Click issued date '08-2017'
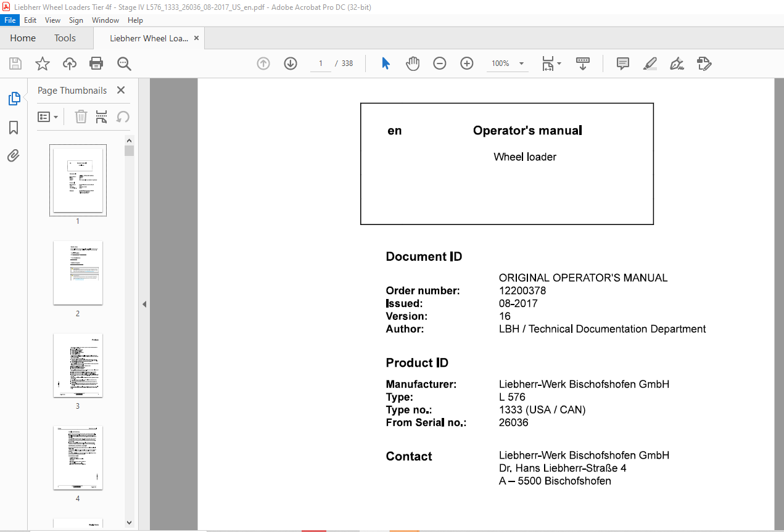The width and height of the screenshot is (784, 532). 518,303
